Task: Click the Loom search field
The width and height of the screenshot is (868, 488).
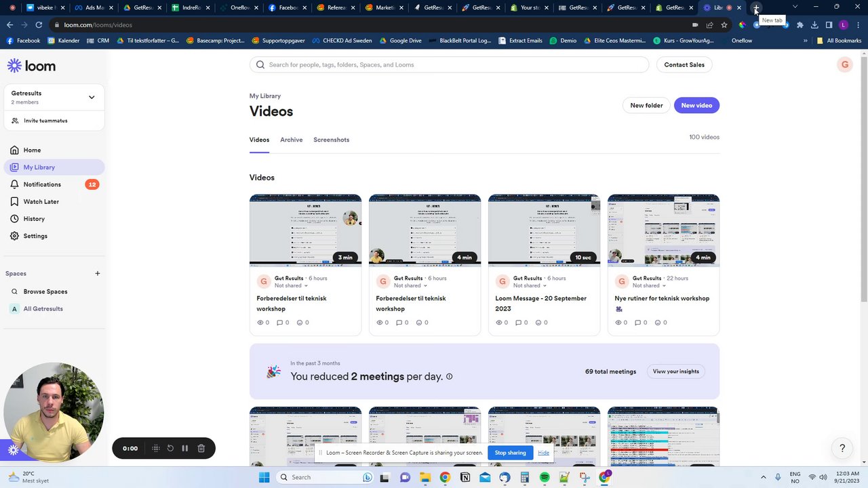Action: (449, 65)
